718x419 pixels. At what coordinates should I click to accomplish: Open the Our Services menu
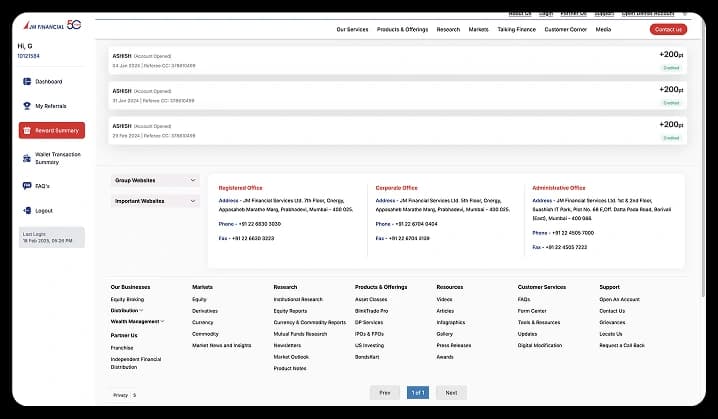tap(352, 29)
